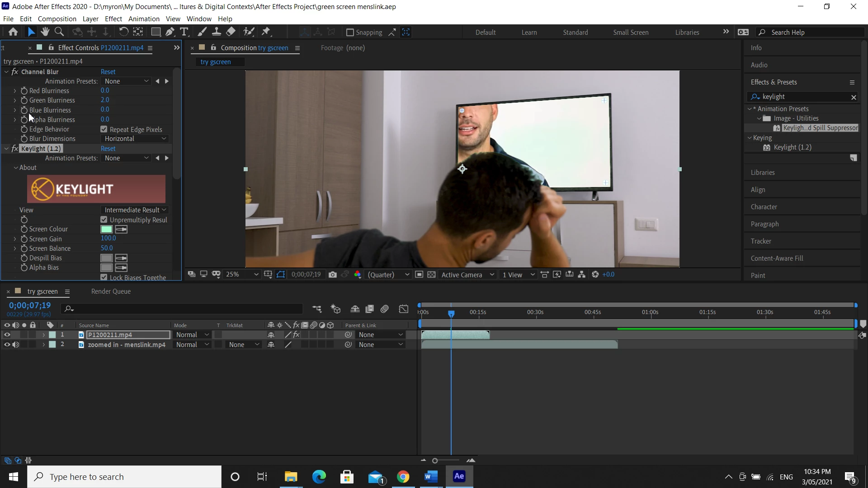Choose the Horizontal Type tool

184,32
